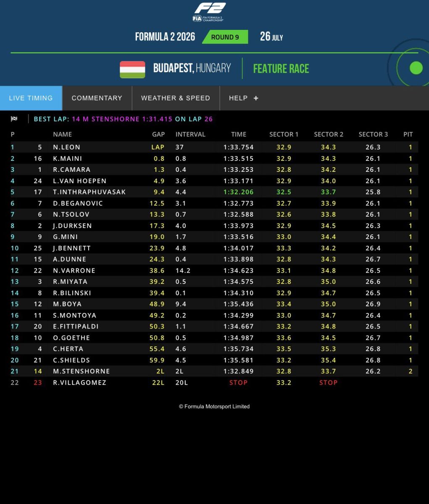Screen dimensions: 429x504
Task: Select driver N.LEON in the table
Action: pos(66,147)
